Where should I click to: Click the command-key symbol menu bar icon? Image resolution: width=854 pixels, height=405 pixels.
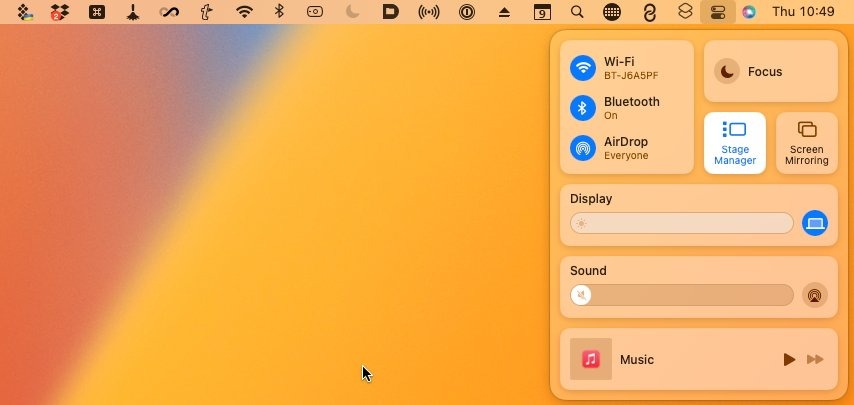97,11
